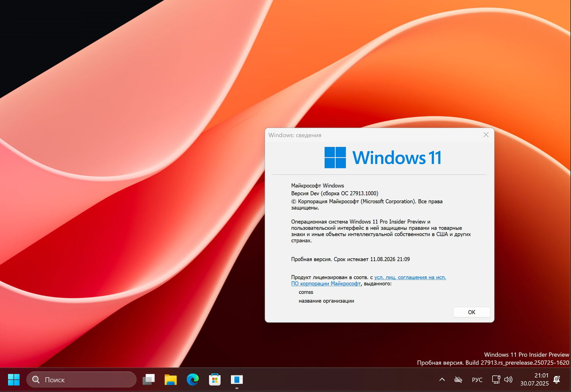
Task: Open File Explorer from the taskbar
Action: click(x=171, y=379)
